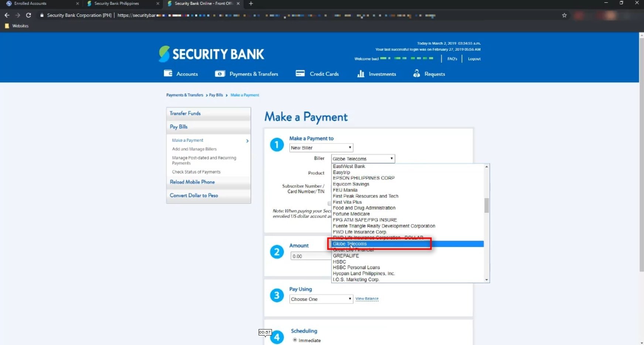
Task: Close the Enrolled Accounts tab
Action: [x=77, y=4]
